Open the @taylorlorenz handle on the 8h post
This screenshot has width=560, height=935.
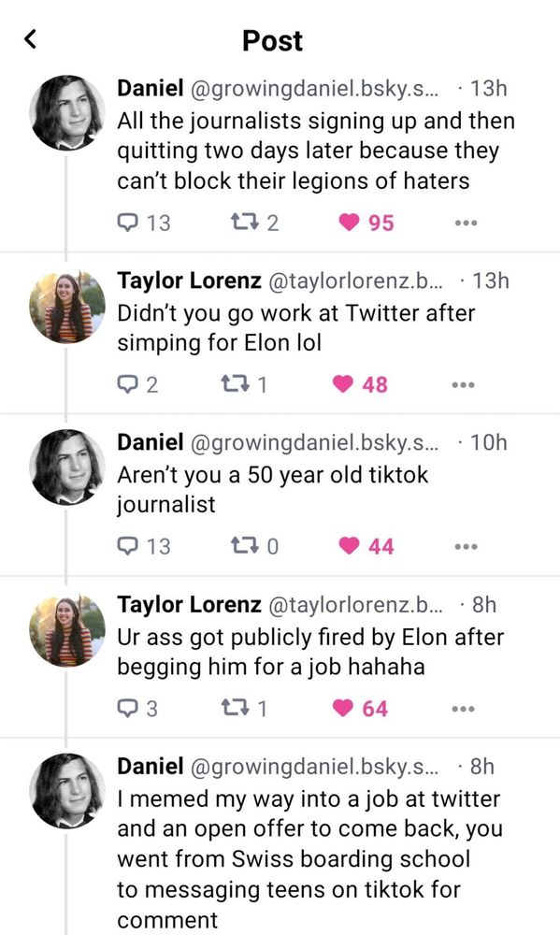coord(356,605)
